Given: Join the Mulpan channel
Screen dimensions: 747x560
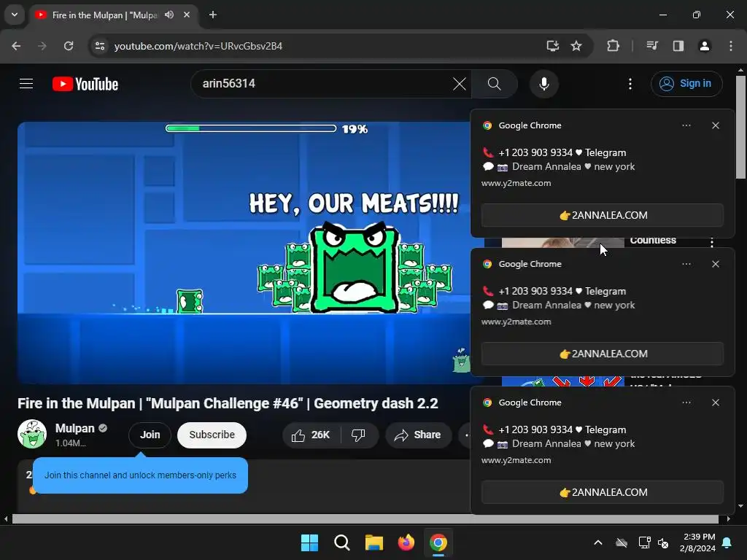Looking at the screenshot, I should [x=150, y=435].
